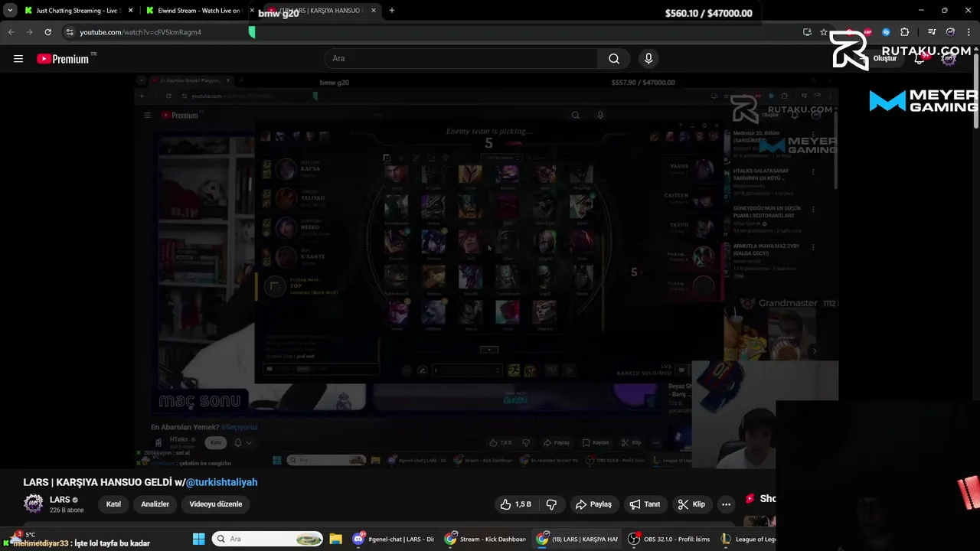This screenshot has width=980, height=551.
Task: Open the YouTube notifications bell beside Oluştur
Action: point(920,59)
